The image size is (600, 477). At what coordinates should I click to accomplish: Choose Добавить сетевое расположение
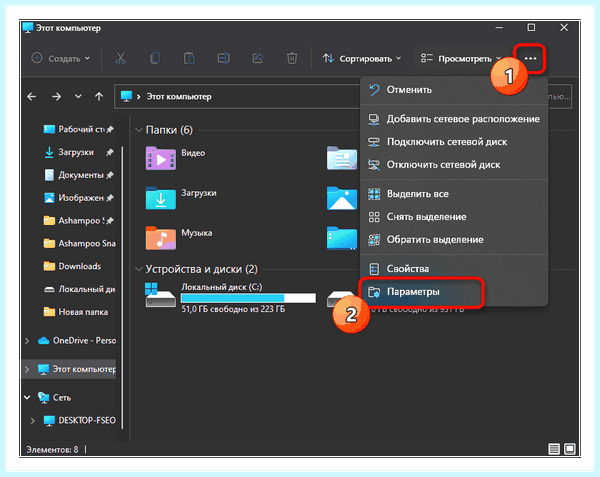(454, 119)
